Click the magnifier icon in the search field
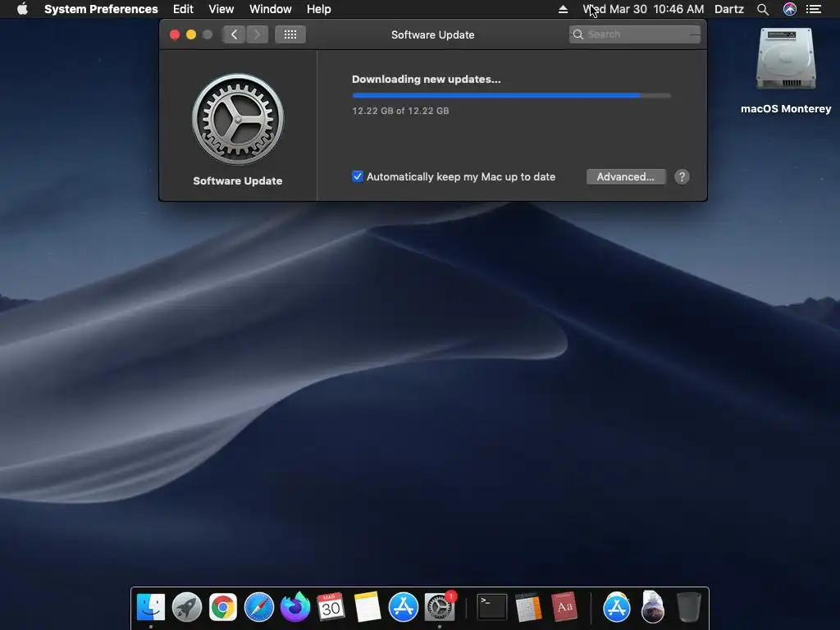 pos(578,34)
